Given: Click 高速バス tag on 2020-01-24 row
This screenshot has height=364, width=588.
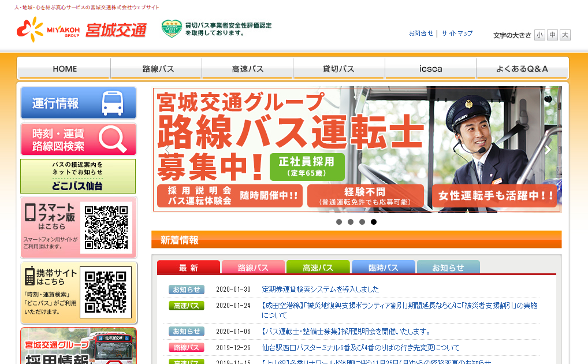Looking at the screenshot, I should coord(187,306).
